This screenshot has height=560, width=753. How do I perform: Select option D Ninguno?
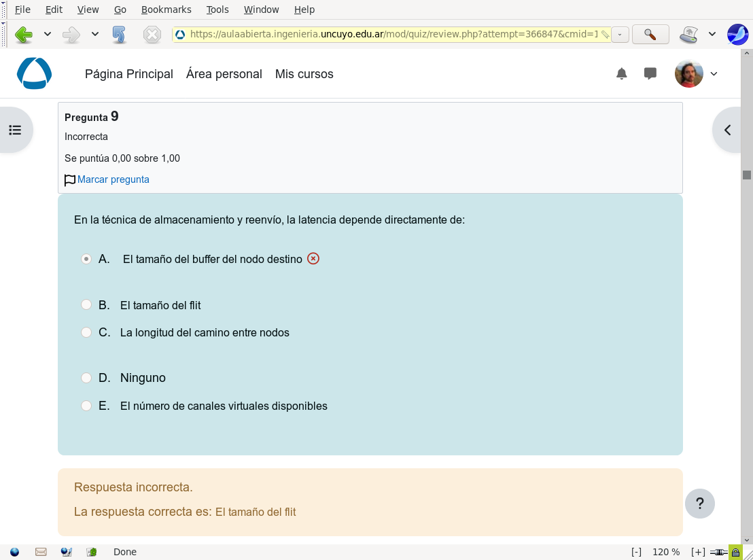click(86, 378)
